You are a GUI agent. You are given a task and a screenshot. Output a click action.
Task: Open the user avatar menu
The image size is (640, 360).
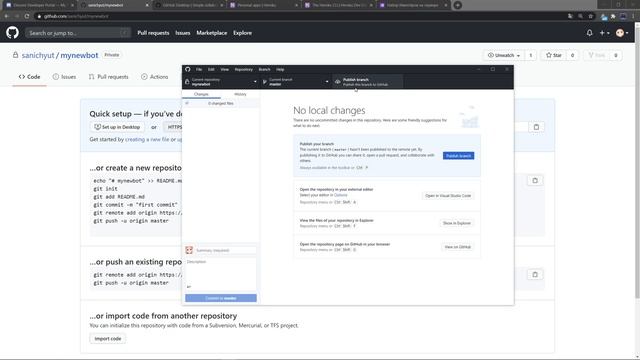point(622,33)
